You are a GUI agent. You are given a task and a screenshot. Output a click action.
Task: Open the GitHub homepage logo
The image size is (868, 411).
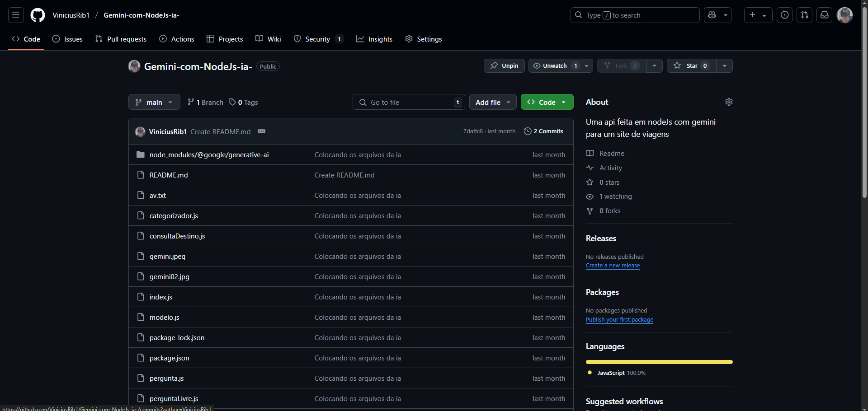tap(38, 15)
